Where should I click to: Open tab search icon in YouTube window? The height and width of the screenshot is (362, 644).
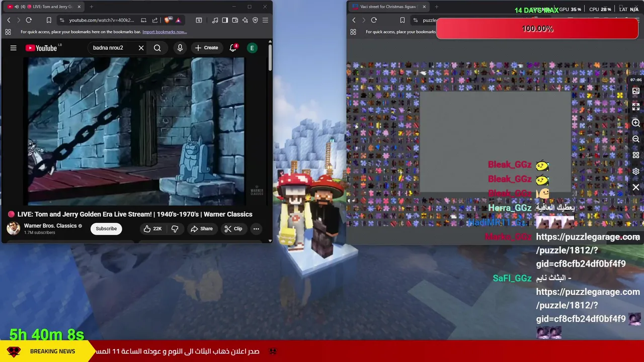(199, 20)
